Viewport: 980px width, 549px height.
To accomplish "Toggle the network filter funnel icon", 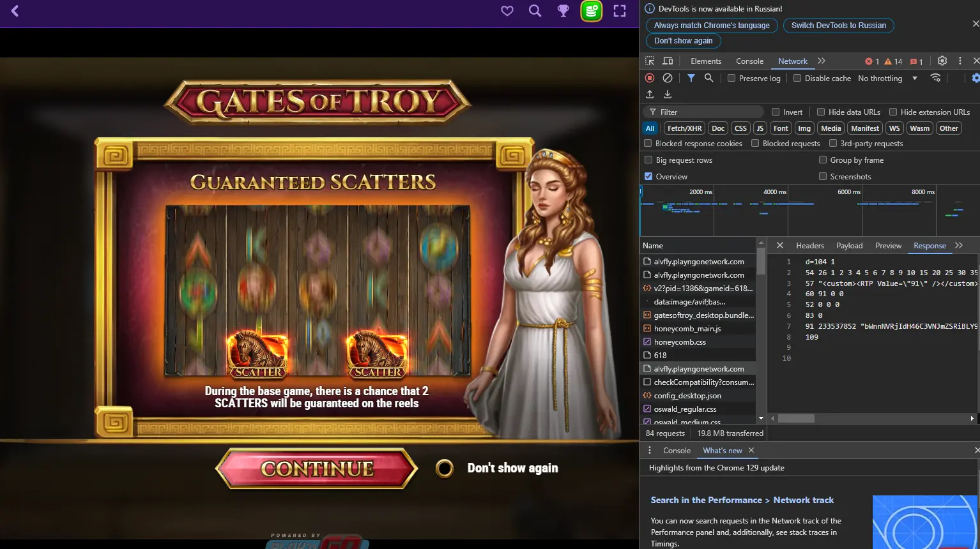I will click(x=691, y=78).
